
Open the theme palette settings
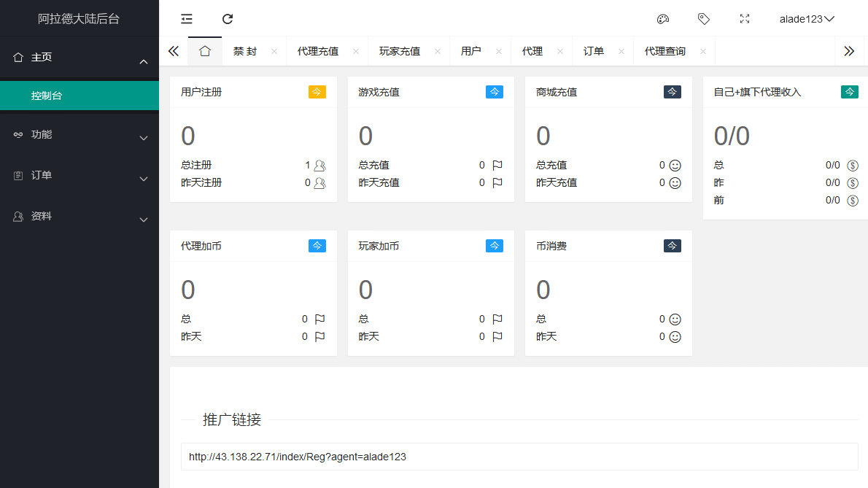pyautogui.click(x=662, y=19)
